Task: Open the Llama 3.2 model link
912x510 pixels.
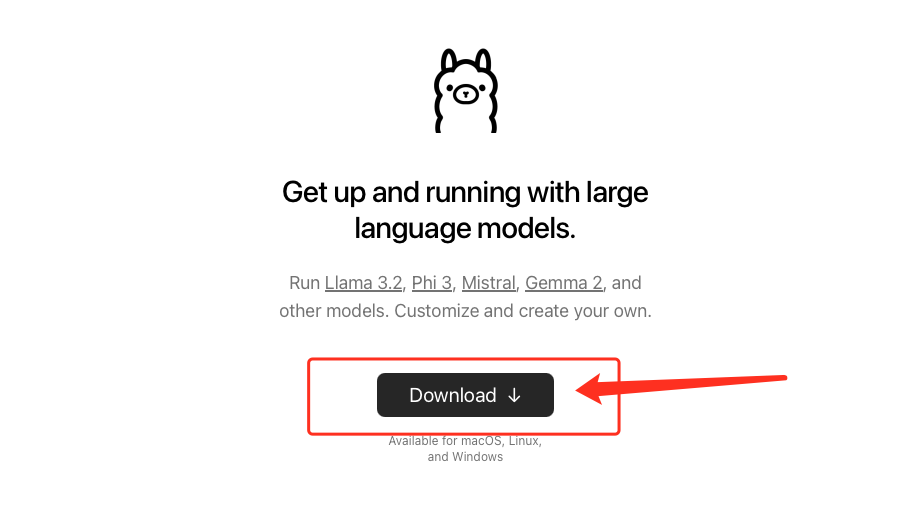Action: 364,283
